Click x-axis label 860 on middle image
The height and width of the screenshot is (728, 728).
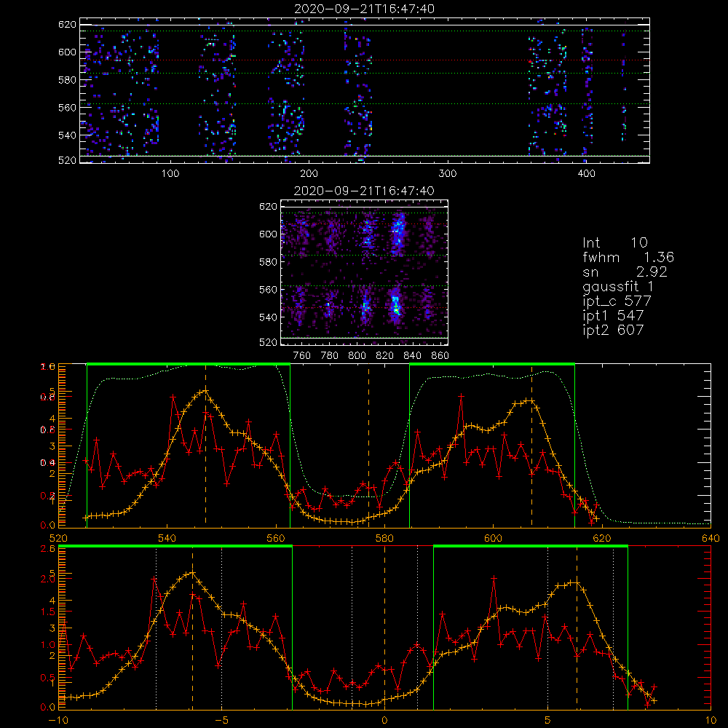pyautogui.click(x=440, y=356)
